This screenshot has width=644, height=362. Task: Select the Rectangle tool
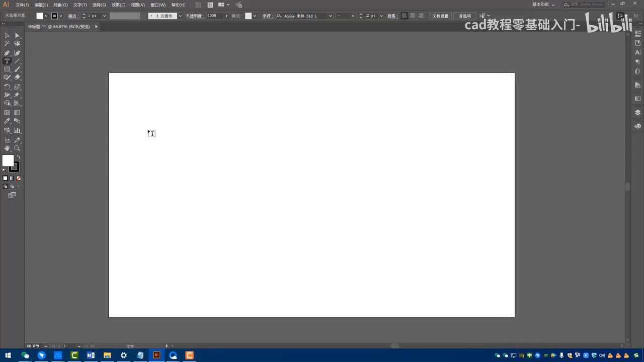coord(7,69)
